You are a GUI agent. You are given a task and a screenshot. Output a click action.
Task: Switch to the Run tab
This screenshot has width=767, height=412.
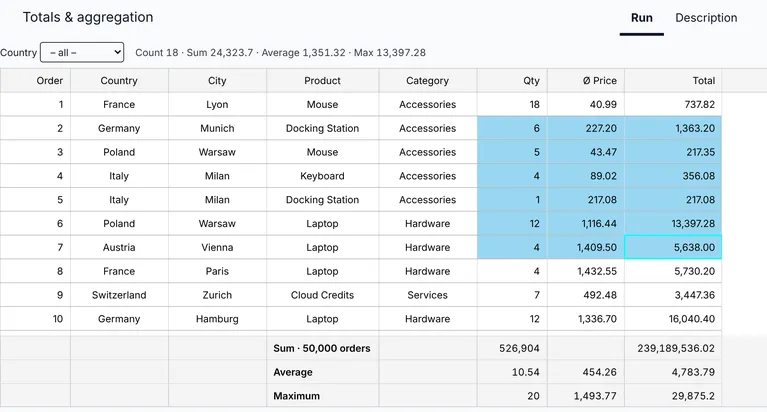(641, 18)
